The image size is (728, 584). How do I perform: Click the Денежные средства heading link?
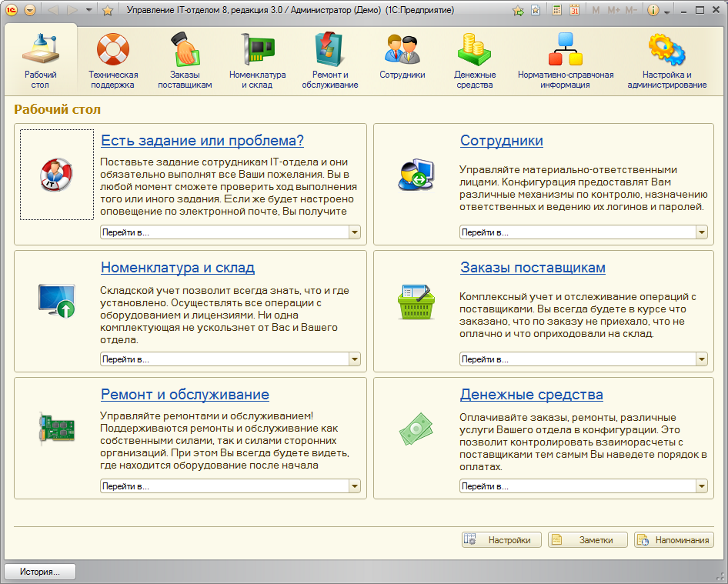pos(532,394)
